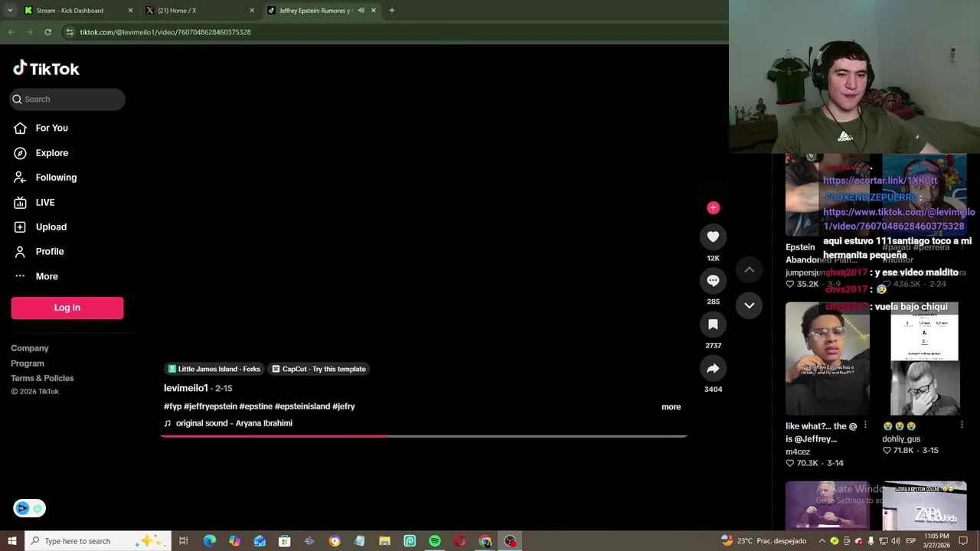Viewport: 980px width, 551px height.
Task: Open more options for the m4cez video
Action: [x=865, y=425]
